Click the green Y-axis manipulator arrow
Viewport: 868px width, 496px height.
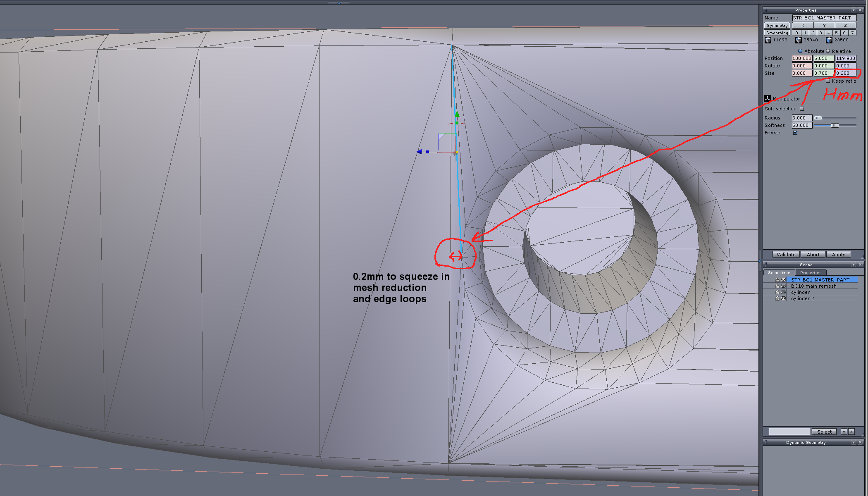(x=457, y=115)
